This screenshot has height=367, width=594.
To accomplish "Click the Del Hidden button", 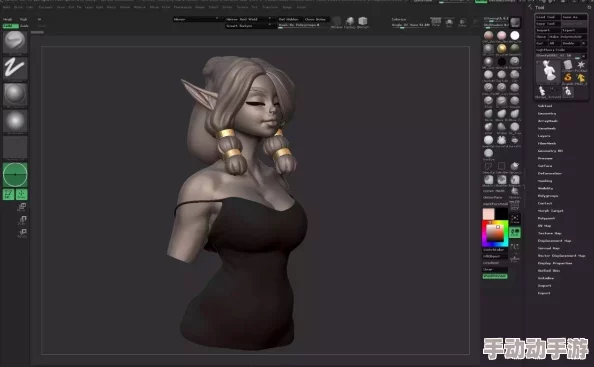I will point(289,19).
